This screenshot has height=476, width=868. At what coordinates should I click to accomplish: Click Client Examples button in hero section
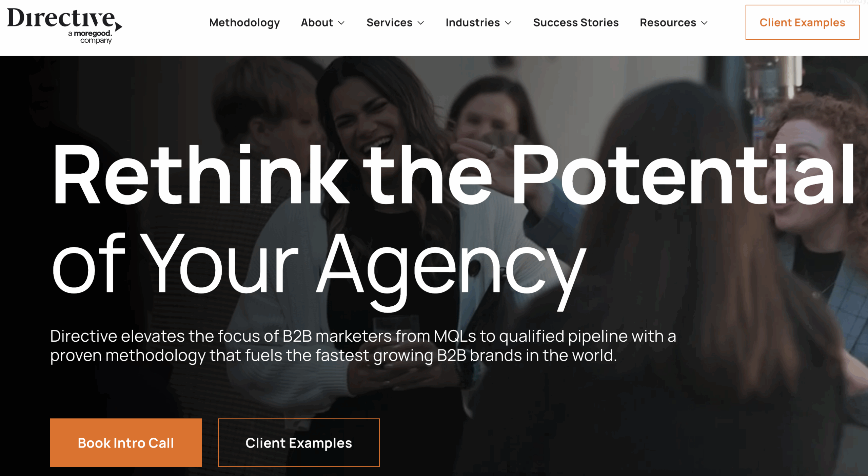pos(299,442)
